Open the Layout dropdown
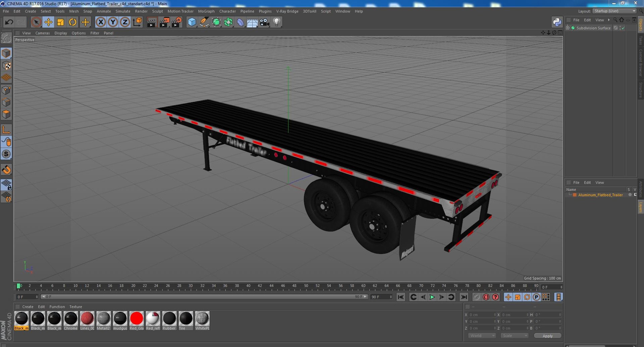The width and height of the screenshot is (644, 347). point(614,11)
